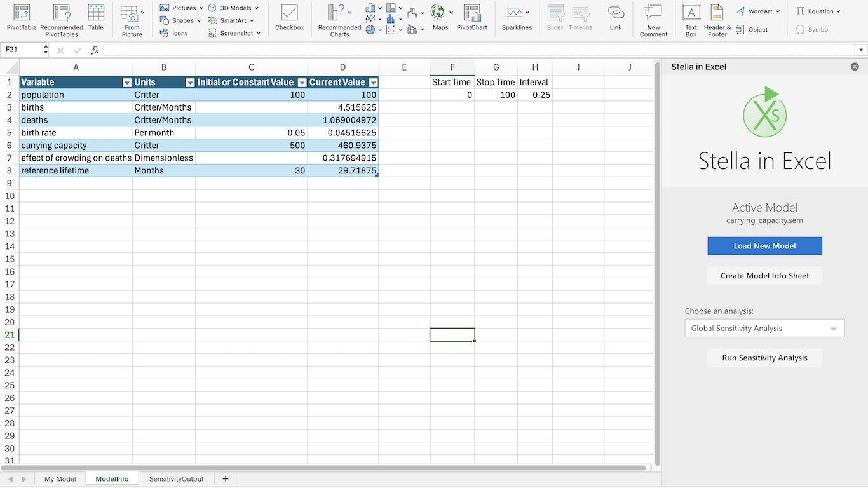Select the 'effect of crowding on deaths' cell
The height and width of the screenshot is (488, 868).
76,158
